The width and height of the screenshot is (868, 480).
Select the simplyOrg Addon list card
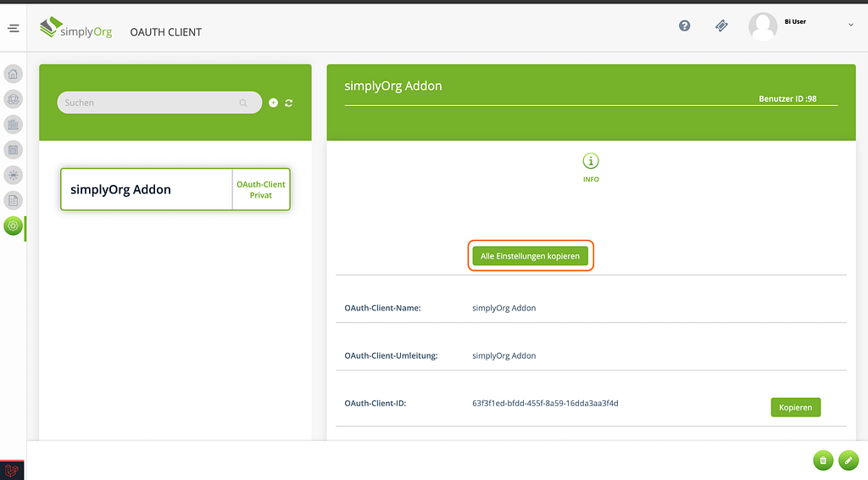(175, 189)
